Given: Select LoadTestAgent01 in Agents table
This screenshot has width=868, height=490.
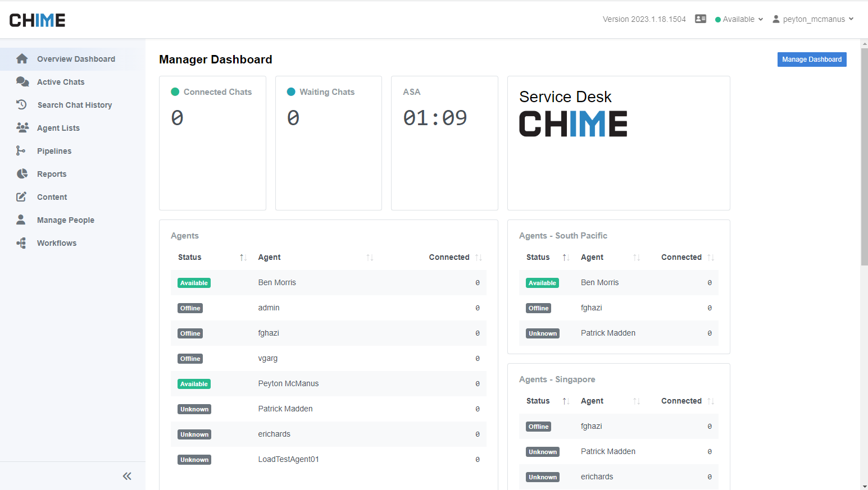Looking at the screenshot, I should click(x=329, y=460).
